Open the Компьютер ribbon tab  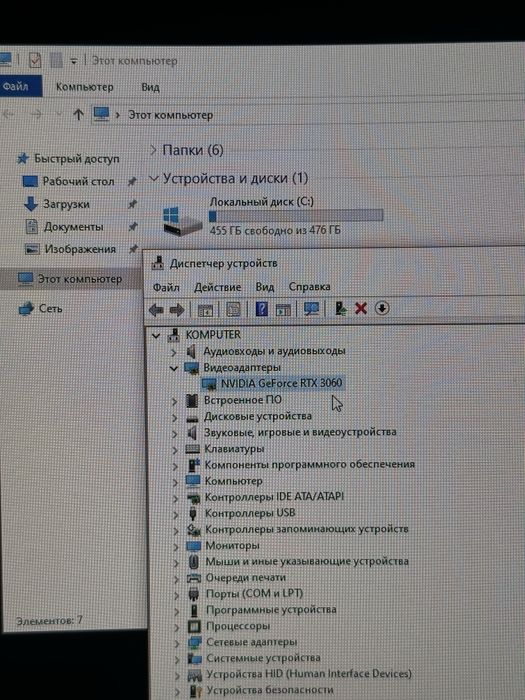tap(84, 87)
